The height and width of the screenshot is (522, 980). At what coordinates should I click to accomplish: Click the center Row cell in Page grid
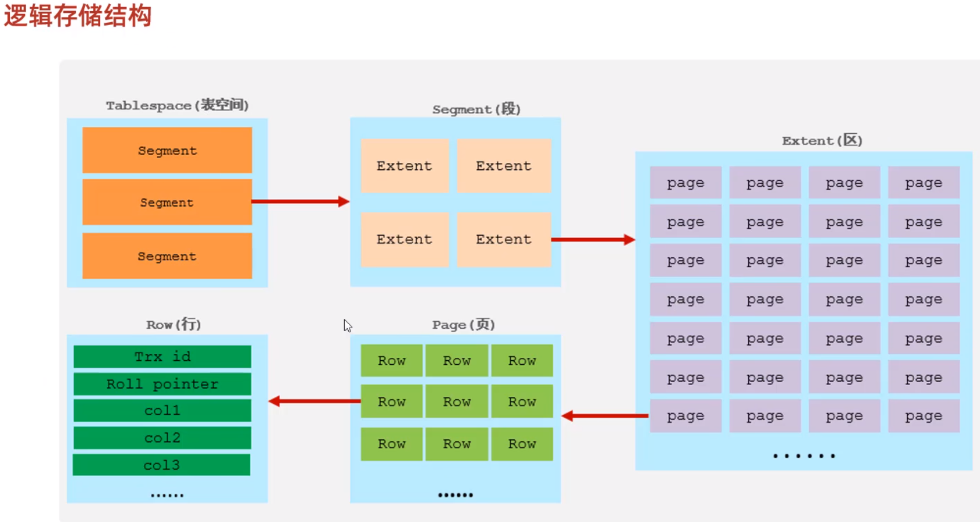point(457,402)
